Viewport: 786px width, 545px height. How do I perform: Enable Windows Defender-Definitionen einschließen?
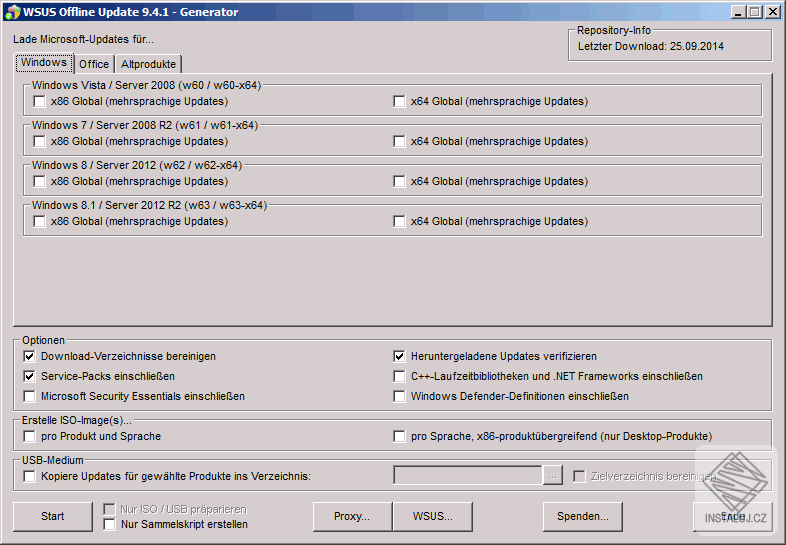pos(399,397)
